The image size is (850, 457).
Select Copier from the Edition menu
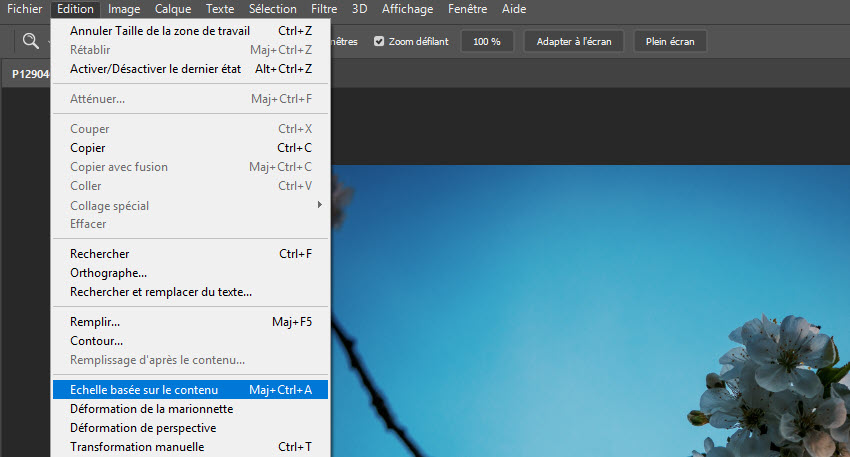tap(190, 147)
